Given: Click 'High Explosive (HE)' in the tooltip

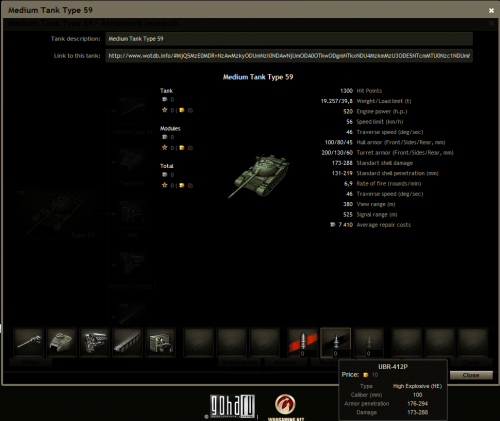Looking at the screenshot, I should (417, 386).
